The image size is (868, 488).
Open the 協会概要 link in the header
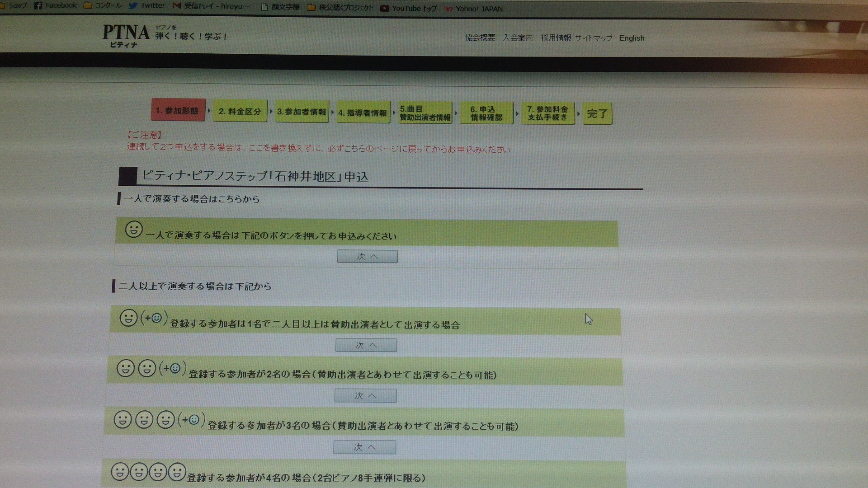(x=480, y=38)
